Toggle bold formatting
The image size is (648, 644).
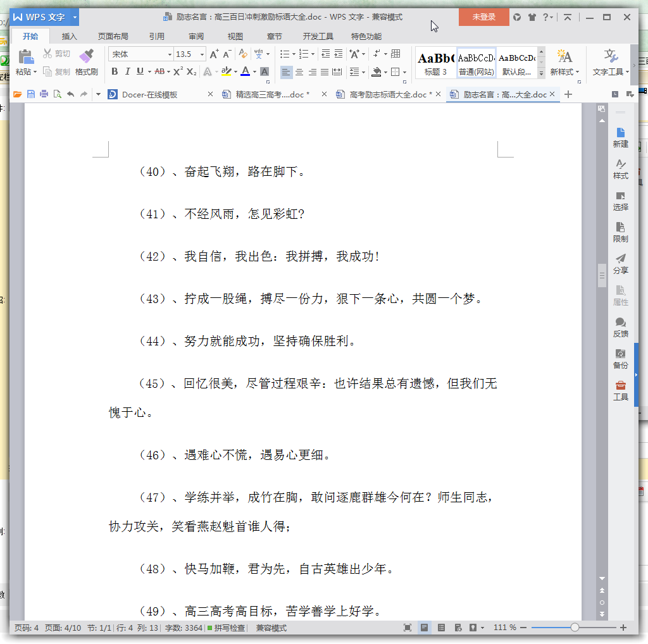click(x=115, y=71)
